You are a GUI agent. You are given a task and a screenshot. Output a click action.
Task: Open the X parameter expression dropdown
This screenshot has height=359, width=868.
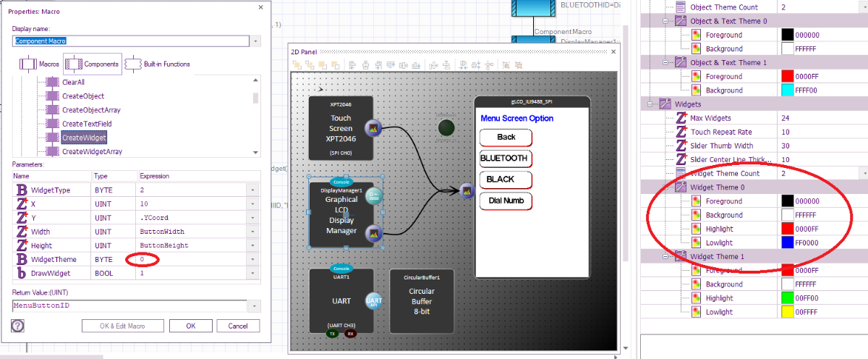point(253,203)
